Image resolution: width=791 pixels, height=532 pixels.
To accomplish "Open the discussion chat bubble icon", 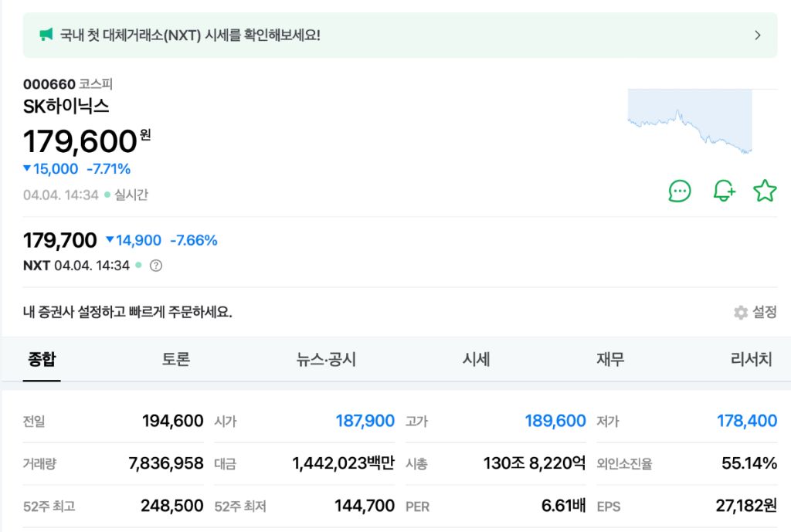I will click(x=680, y=191).
